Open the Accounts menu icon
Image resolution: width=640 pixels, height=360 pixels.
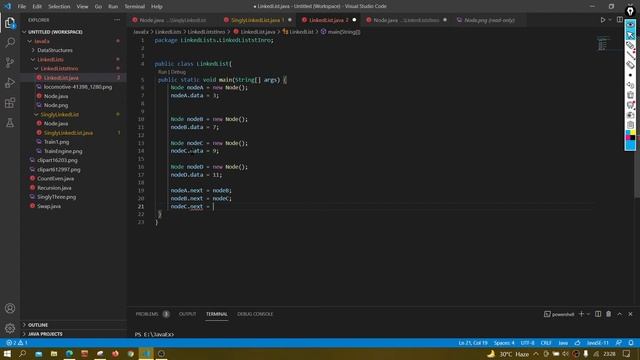click(10, 308)
